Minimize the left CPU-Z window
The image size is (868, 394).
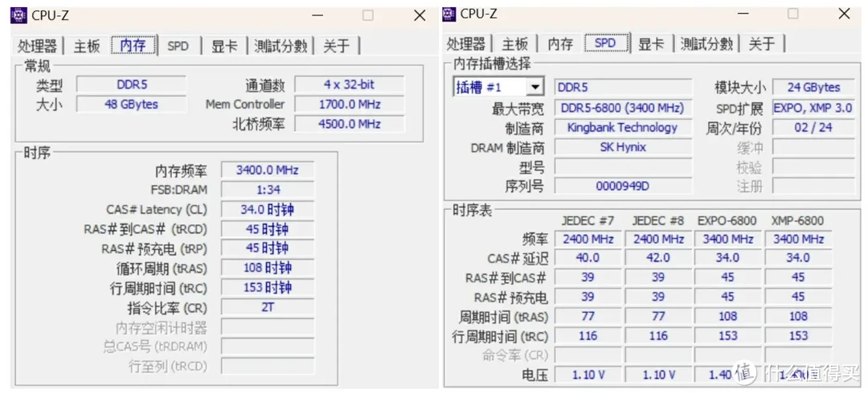(317, 15)
